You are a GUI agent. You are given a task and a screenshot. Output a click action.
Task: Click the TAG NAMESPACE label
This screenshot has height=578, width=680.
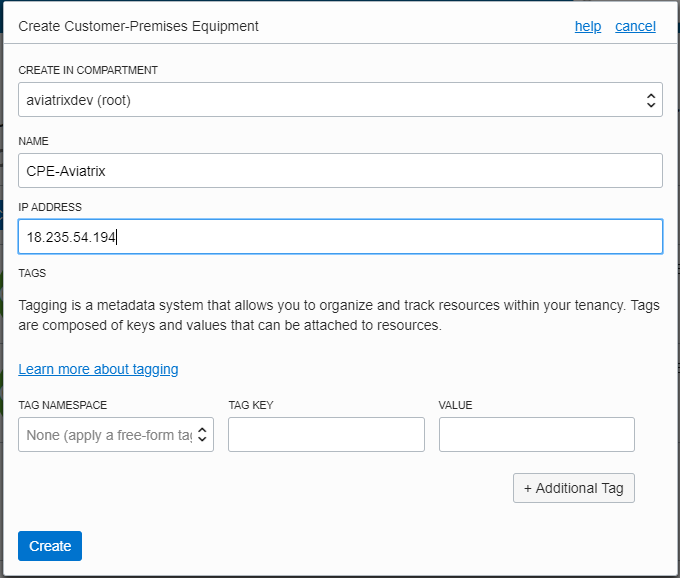click(62, 405)
